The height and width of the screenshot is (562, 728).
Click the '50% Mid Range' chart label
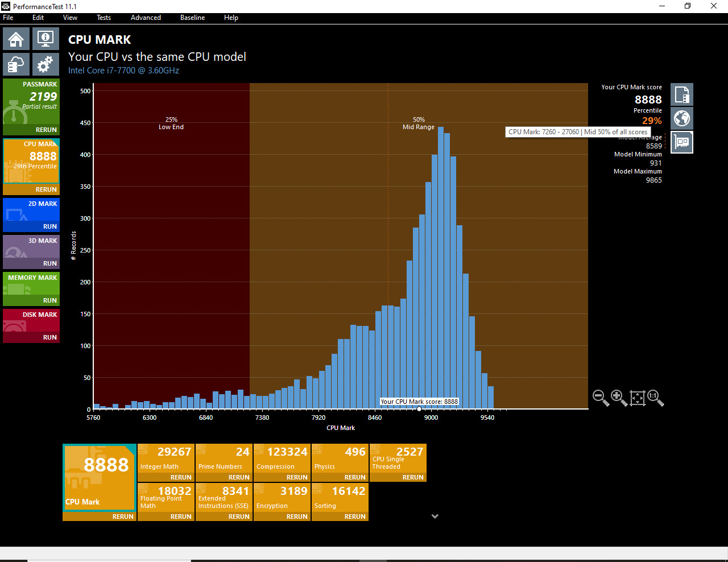point(419,123)
